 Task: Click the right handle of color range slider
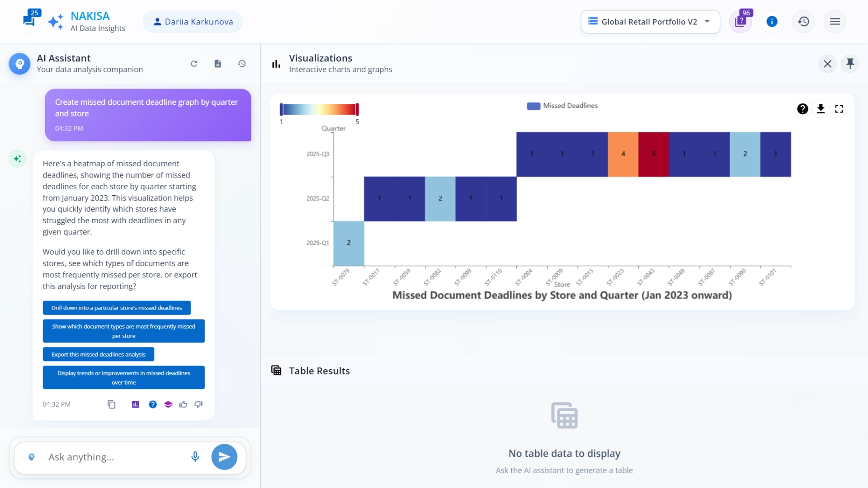(357, 109)
